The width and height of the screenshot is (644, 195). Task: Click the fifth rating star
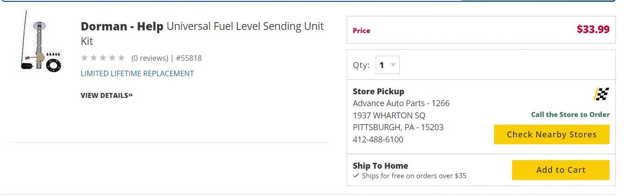[x=121, y=58]
